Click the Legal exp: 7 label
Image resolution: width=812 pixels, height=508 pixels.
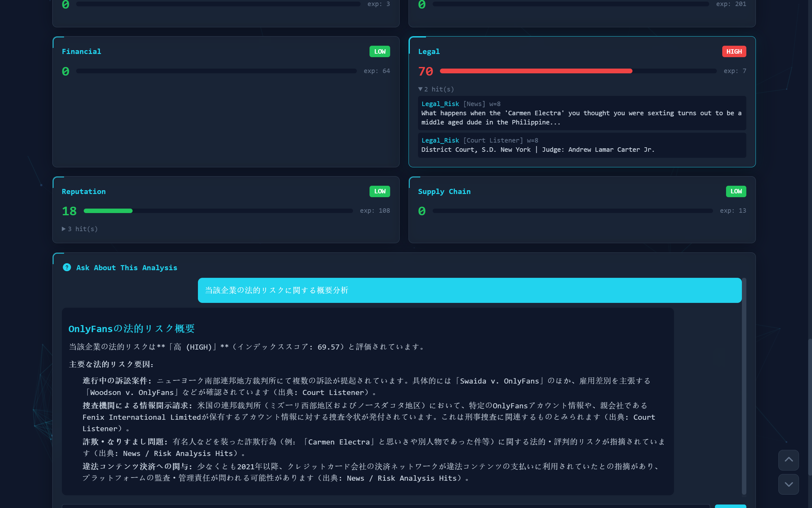(735, 71)
